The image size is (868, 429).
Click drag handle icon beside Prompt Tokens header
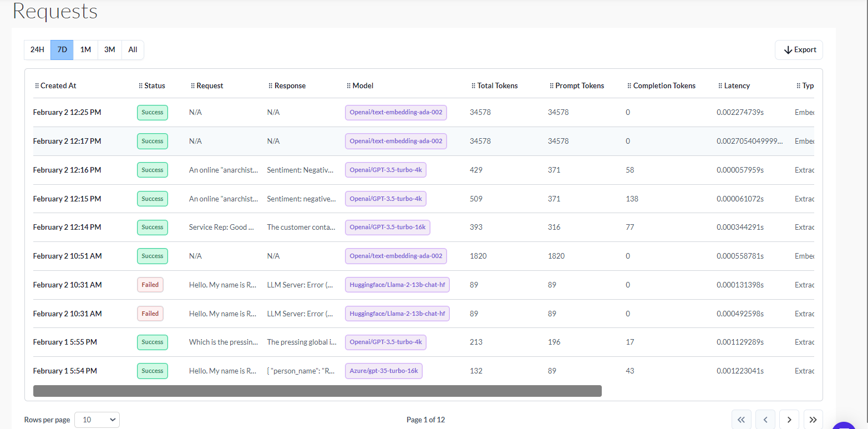click(x=551, y=86)
